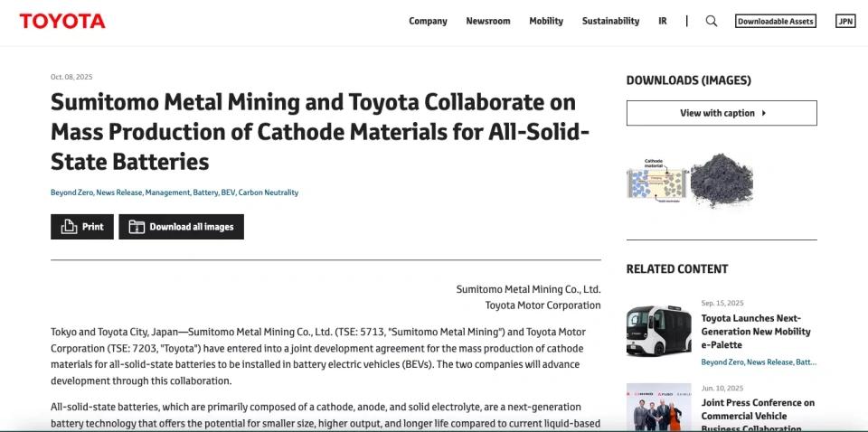Open the e-Palette vehicle thumbnail
The width and height of the screenshot is (868, 432).
(x=658, y=331)
